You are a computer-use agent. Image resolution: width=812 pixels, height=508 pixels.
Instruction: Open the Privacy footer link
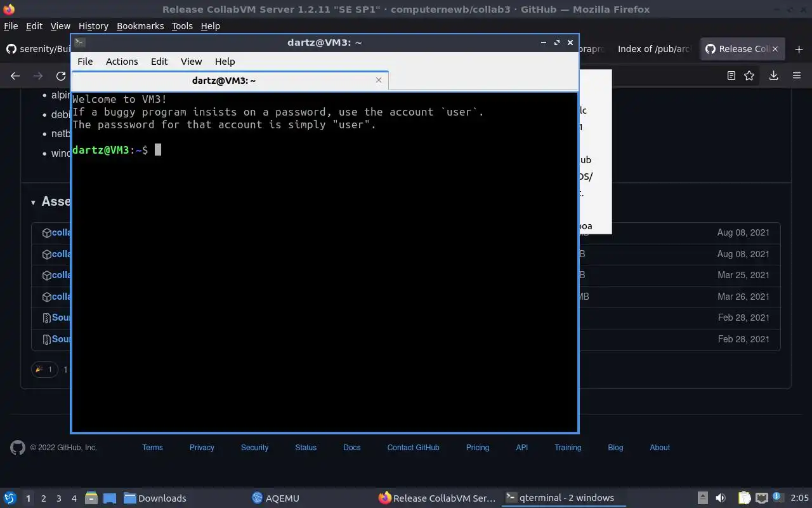click(x=202, y=448)
